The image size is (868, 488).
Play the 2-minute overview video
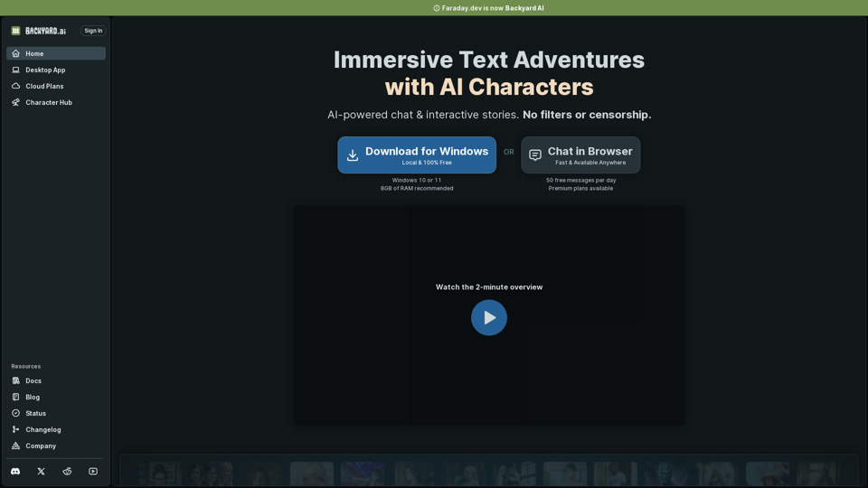click(x=489, y=317)
